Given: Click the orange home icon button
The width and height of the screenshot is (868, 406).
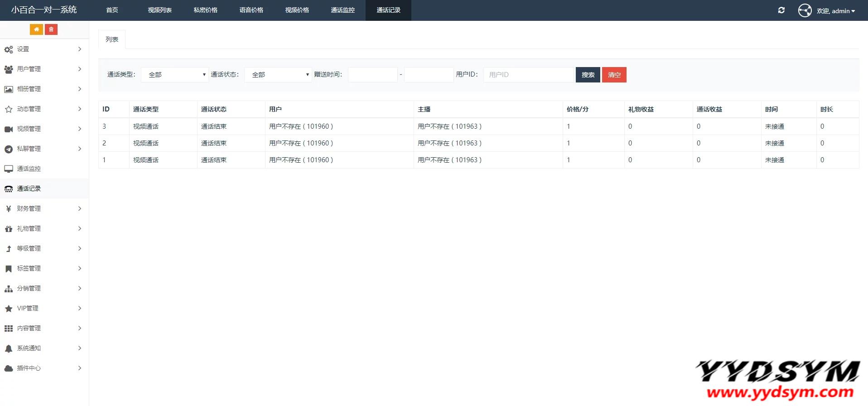Looking at the screenshot, I should tap(36, 29).
